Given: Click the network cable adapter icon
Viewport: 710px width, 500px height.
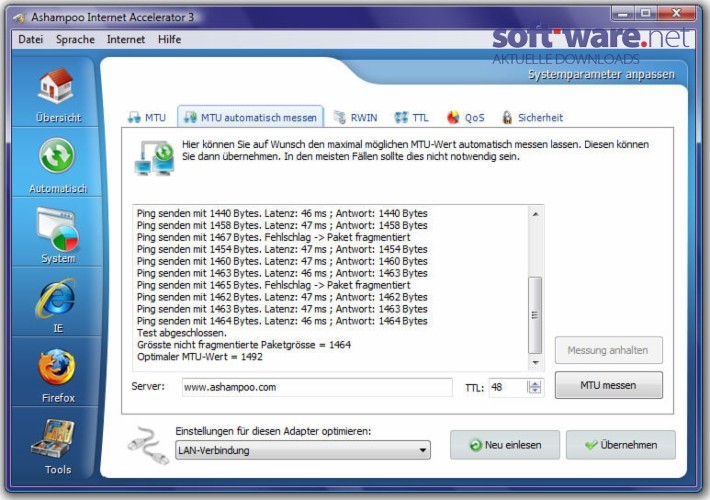Looking at the screenshot, I should point(148,446).
